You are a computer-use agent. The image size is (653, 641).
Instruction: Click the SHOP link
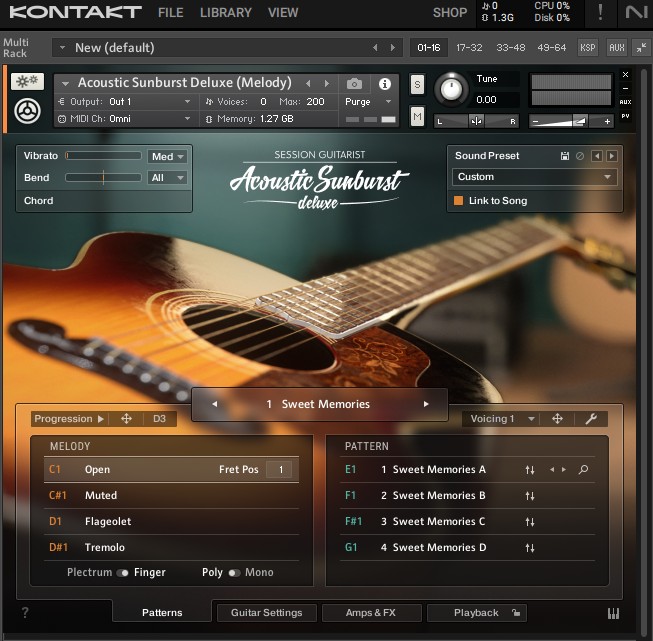tap(450, 12)
